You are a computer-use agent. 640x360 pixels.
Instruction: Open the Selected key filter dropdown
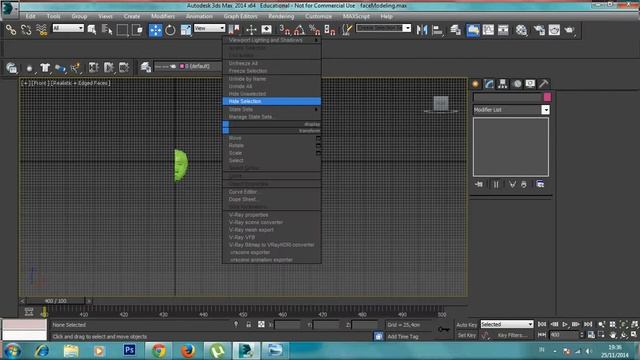(x=507, y=324)
